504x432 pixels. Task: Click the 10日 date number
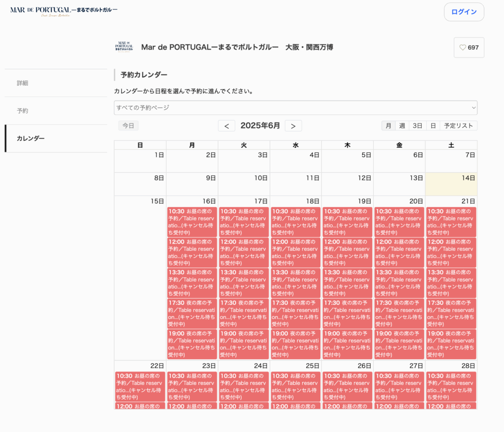tap(261, 178)
